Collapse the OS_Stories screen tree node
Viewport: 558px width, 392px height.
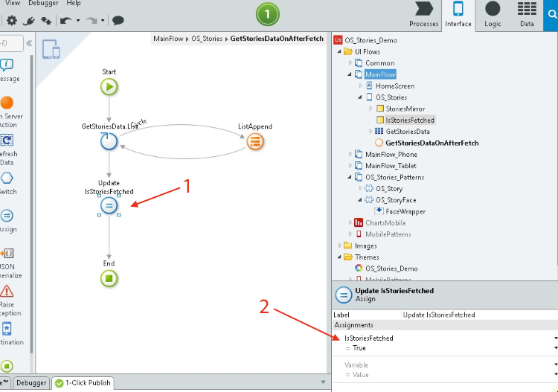pyautogui.click(x=360, y=97)
